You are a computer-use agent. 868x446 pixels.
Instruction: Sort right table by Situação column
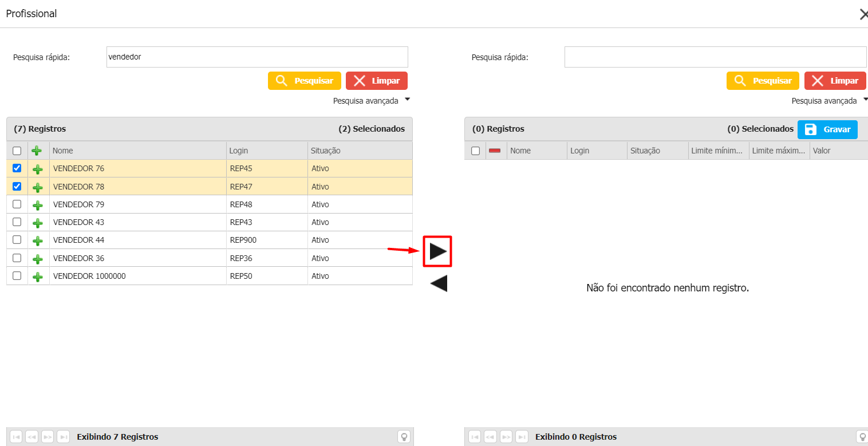coord(658,151)
